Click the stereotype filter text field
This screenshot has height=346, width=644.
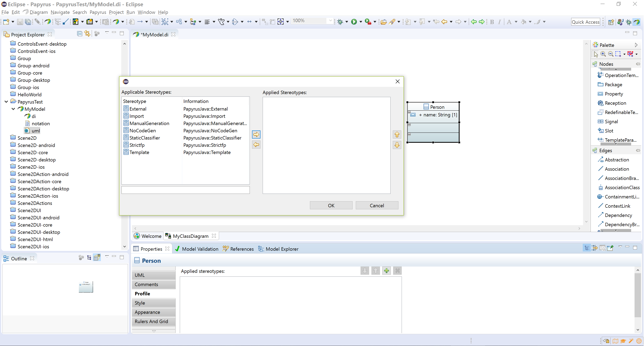point(185,190)
